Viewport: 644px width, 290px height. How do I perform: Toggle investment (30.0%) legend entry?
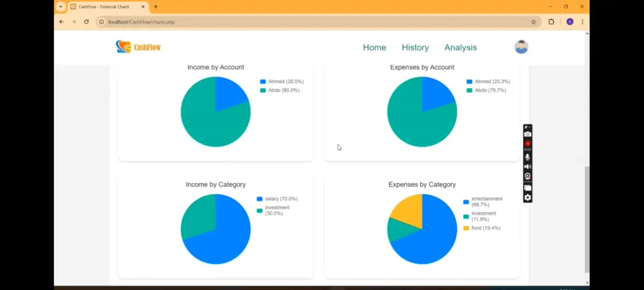click(273, 210)
